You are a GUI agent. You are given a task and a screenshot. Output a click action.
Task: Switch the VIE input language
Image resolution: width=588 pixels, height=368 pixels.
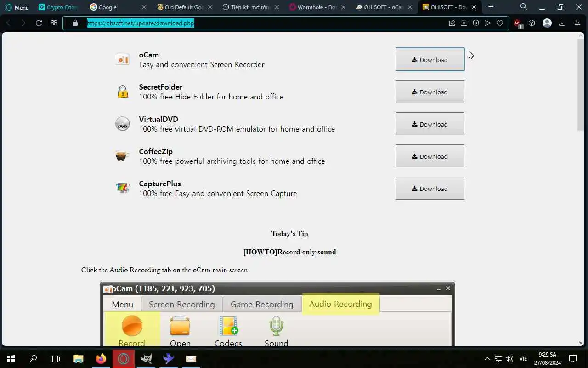pyautogui.click(x=523, y=359)
